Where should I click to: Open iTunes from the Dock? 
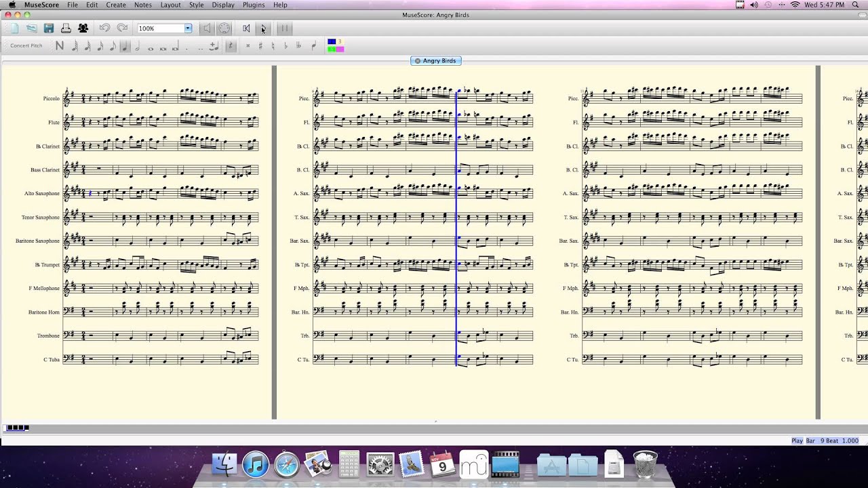256,464
